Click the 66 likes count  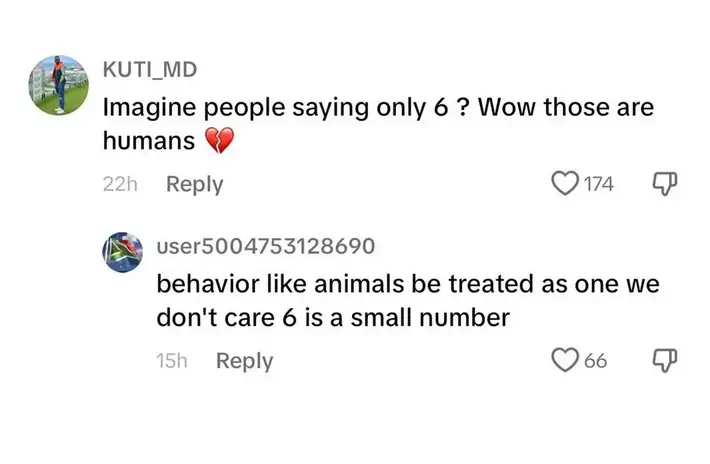(x=595, y=361)
